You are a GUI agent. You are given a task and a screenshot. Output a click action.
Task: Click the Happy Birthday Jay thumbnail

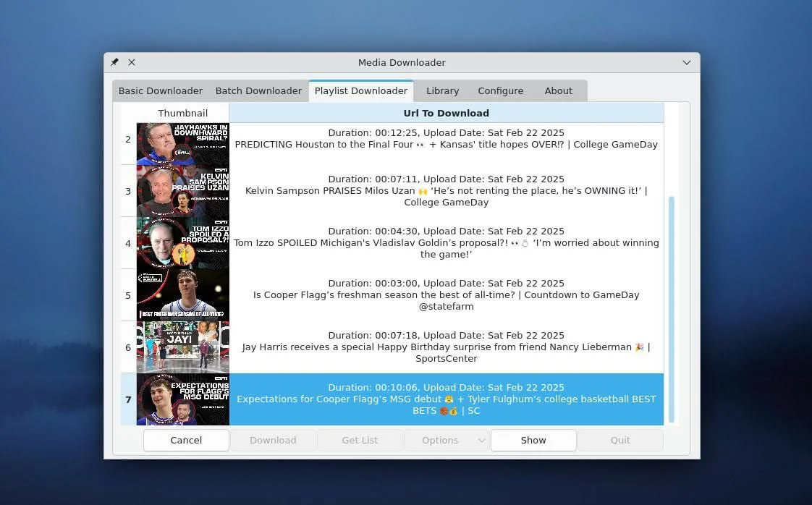tap(182, 347)
